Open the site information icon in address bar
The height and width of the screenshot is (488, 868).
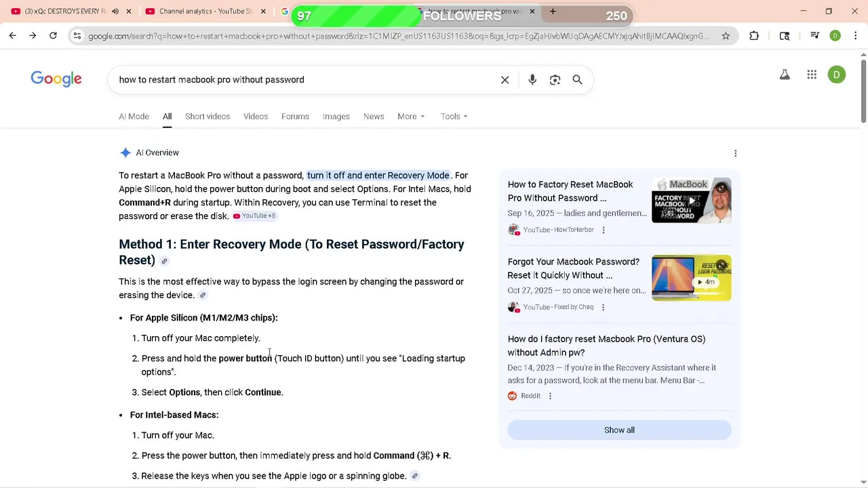(x=77, y=36)
